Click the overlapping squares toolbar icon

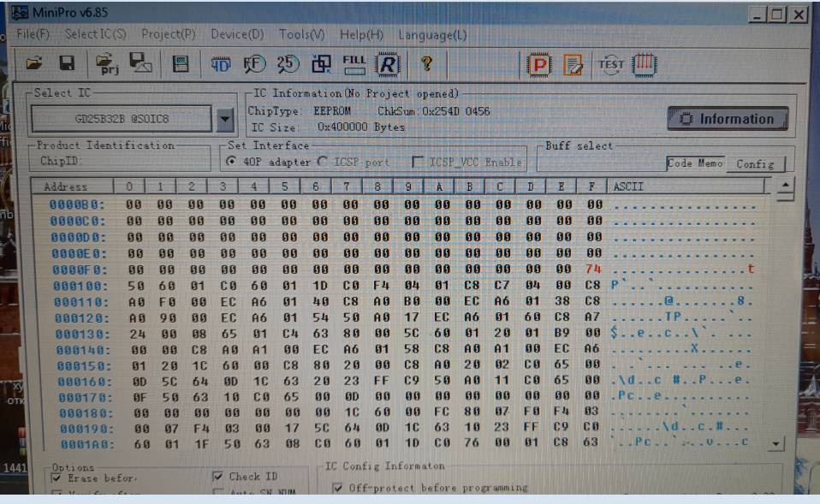321,64
